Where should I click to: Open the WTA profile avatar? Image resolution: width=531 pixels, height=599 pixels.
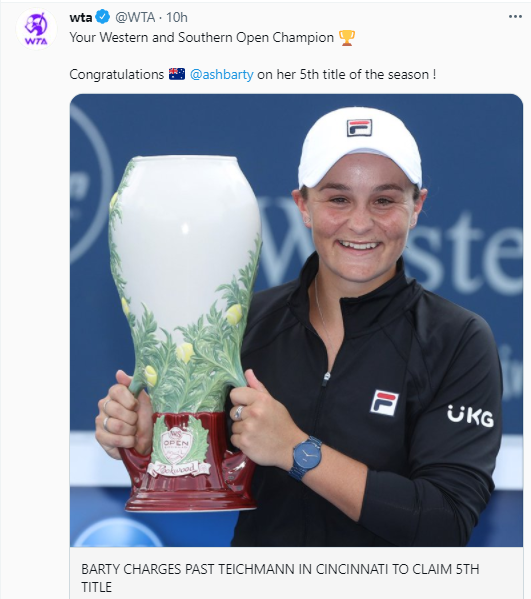click(x=36, y=29)
